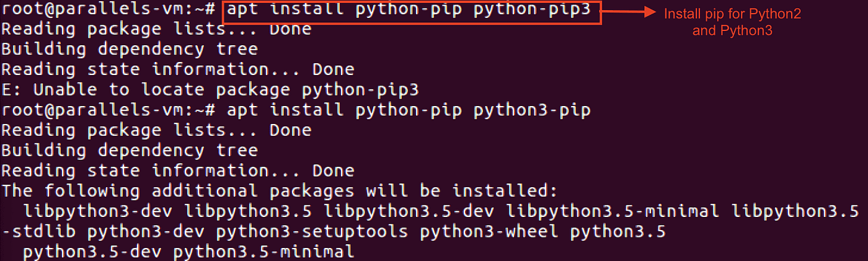Click the first root@parallels-vm prompt

pyautogui.click(x=108, y=9)
